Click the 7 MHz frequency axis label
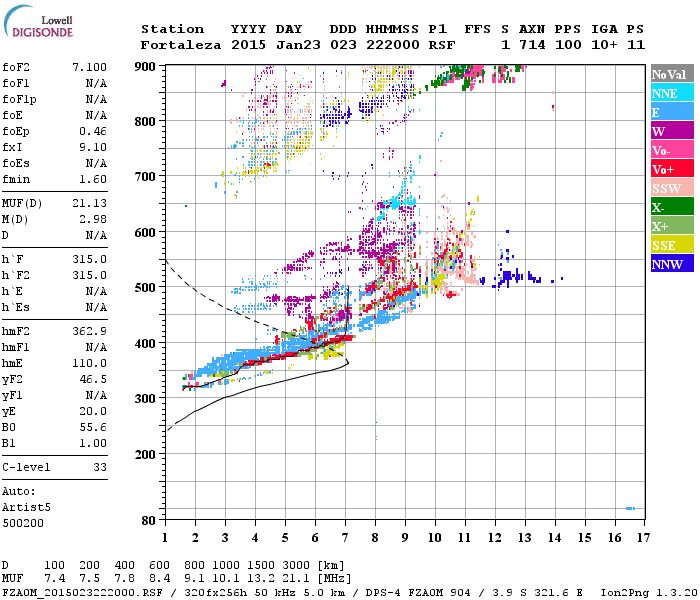Screen dimensions: 700x600 click(345, 538)
